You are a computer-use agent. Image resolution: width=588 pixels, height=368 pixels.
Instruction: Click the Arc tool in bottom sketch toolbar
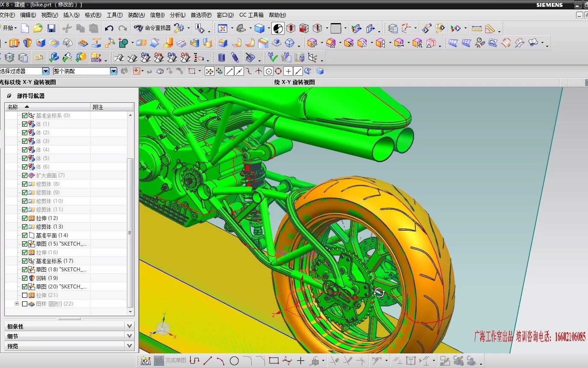coord(220,361)
